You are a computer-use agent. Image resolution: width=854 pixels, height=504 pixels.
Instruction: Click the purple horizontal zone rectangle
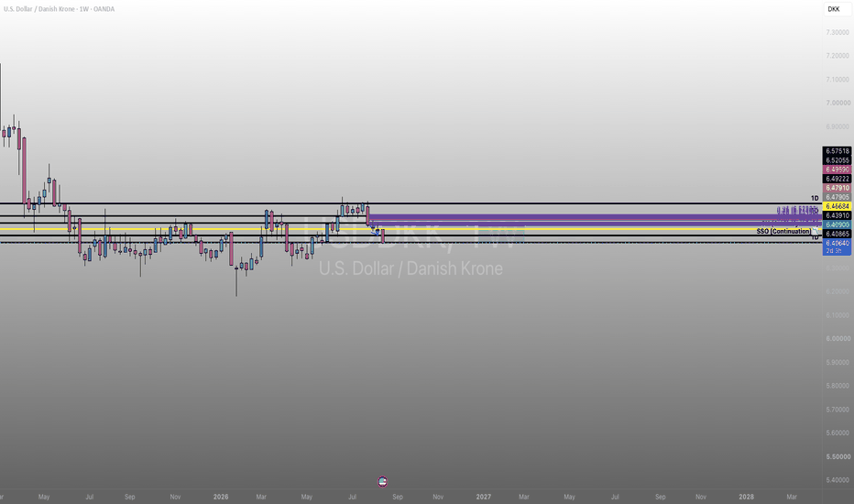595,220
